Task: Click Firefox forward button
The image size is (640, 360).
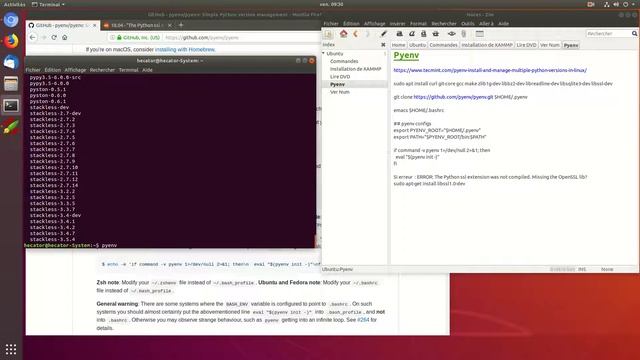Action: click(43, 37)
